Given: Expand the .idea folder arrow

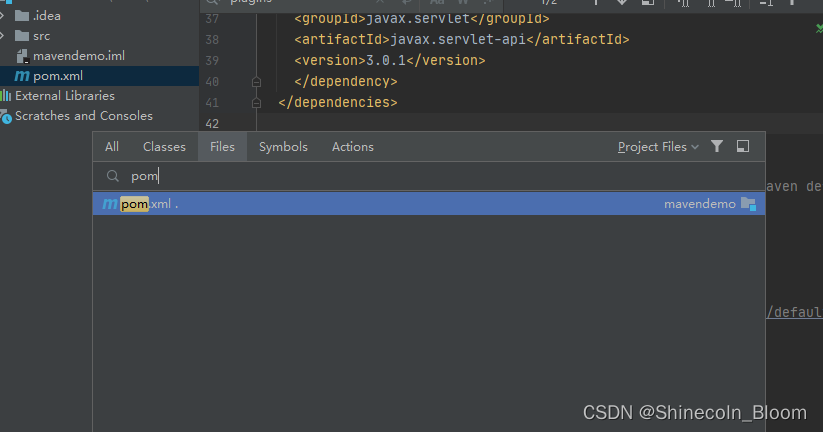Looking at the screenshot, I should [2, 16].
